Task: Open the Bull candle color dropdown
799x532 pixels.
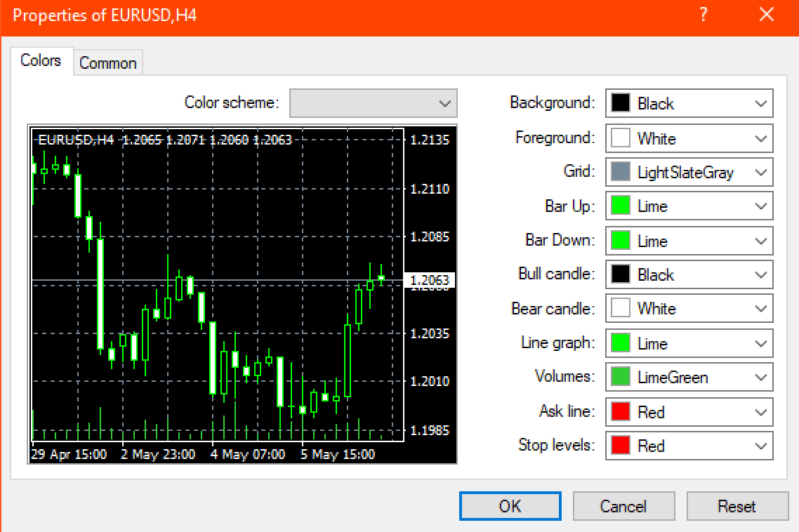Action: 689,274
